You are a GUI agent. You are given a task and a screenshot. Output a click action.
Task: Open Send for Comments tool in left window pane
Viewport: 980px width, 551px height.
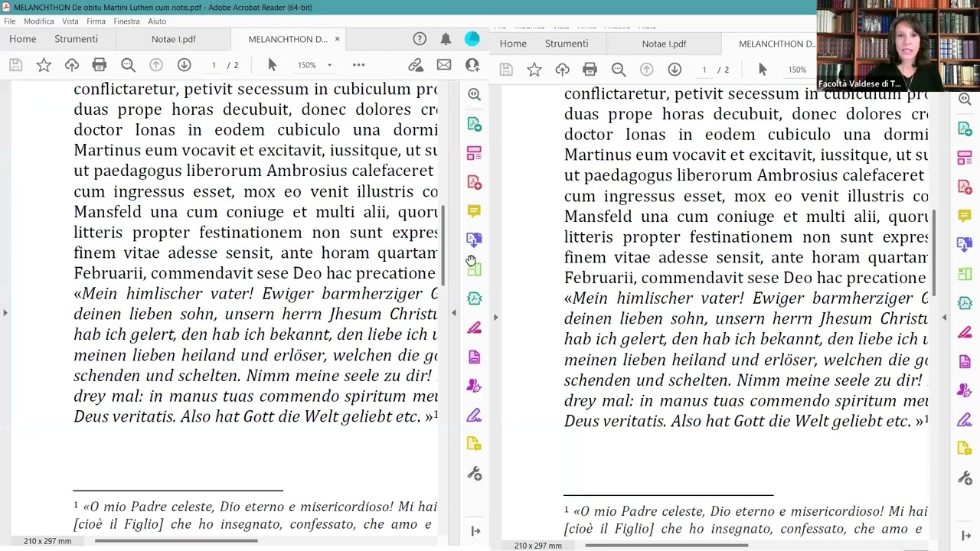475,445
